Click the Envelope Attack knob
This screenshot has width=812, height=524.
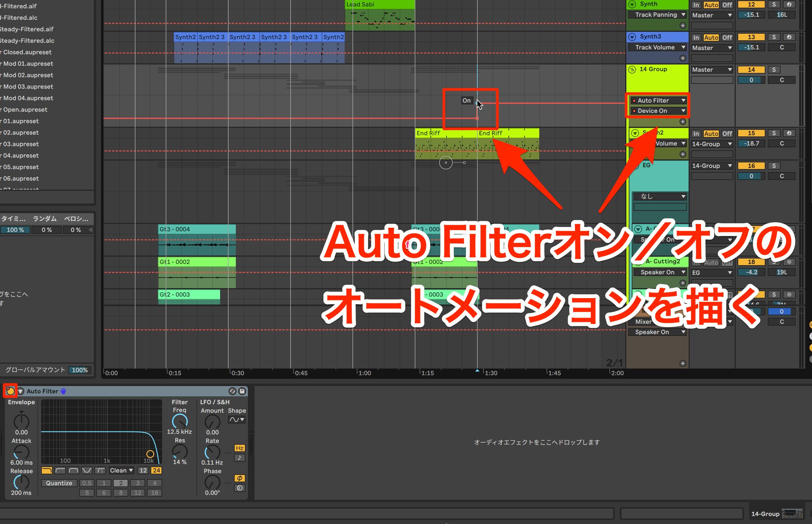pyautogui.click(x=21, y=452)
